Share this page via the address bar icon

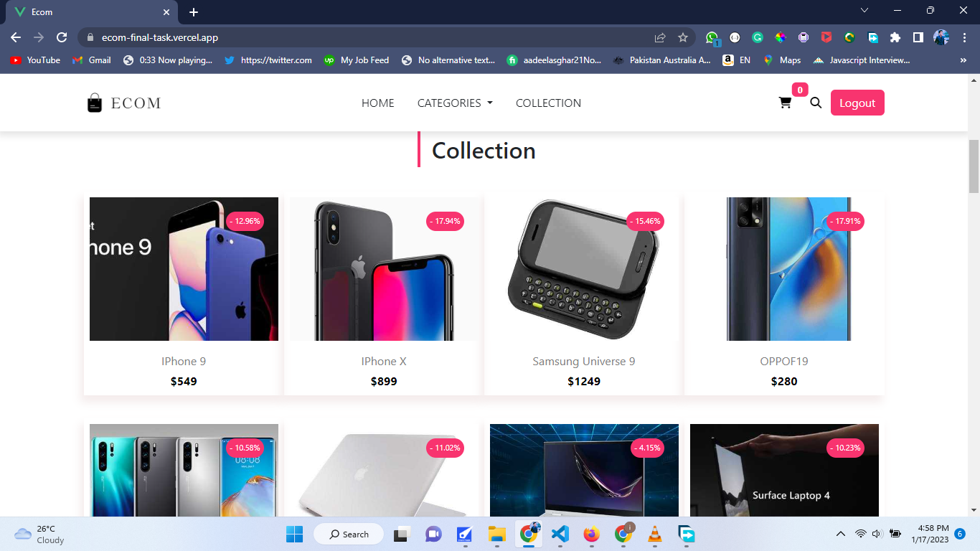[660, 37]
